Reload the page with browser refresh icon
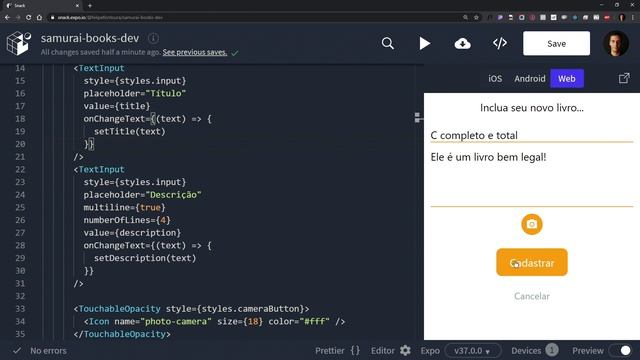 pos(29,18)
